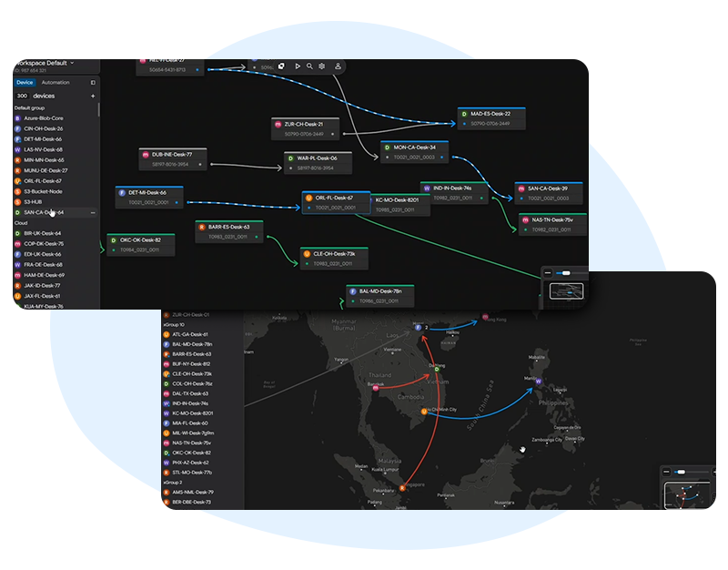
Task: Click the Ho Chi Minh City marker on the map
Action: (x=425, y=412)
